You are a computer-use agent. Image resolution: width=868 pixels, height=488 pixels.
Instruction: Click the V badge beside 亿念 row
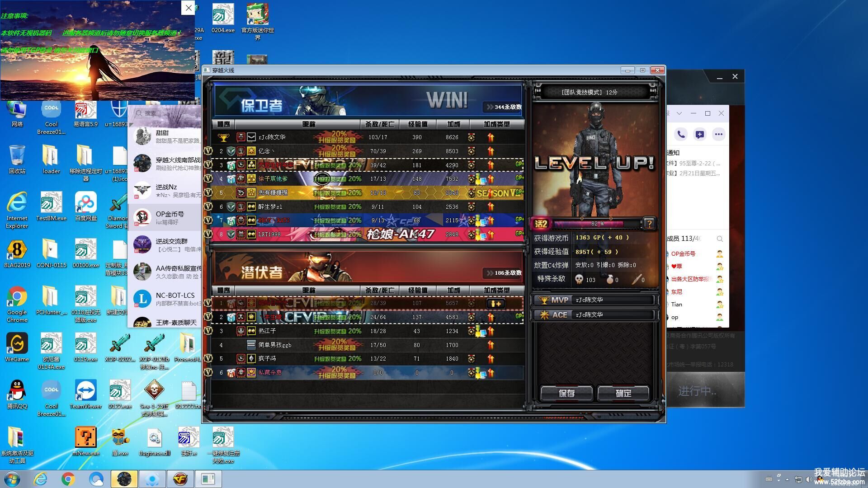[x=208, y=151]
